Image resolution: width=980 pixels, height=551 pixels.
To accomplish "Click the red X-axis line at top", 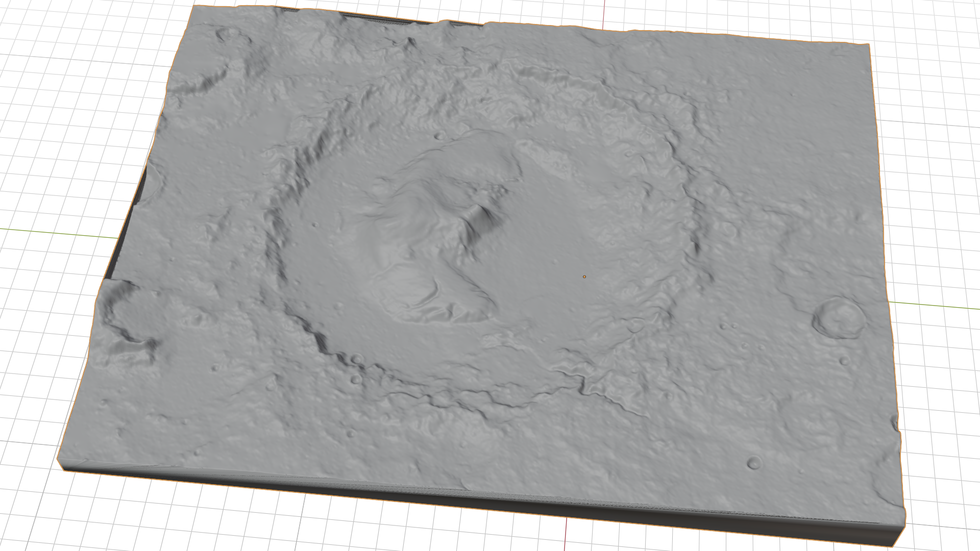I will [x=604, y=13].
